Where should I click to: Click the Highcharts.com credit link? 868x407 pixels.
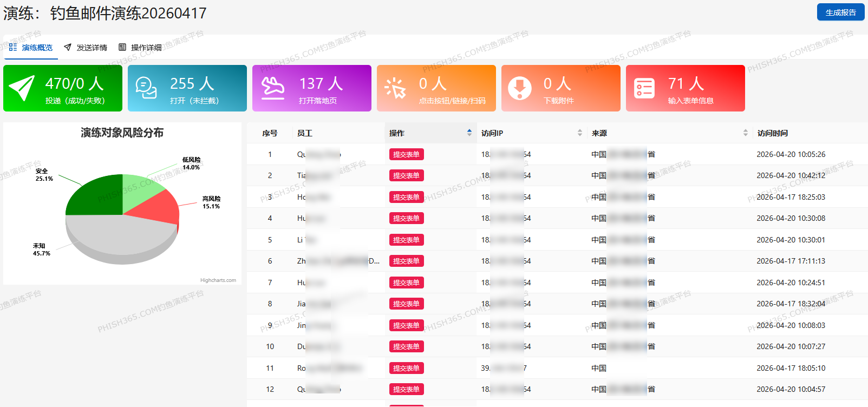[x=218, y=280]
